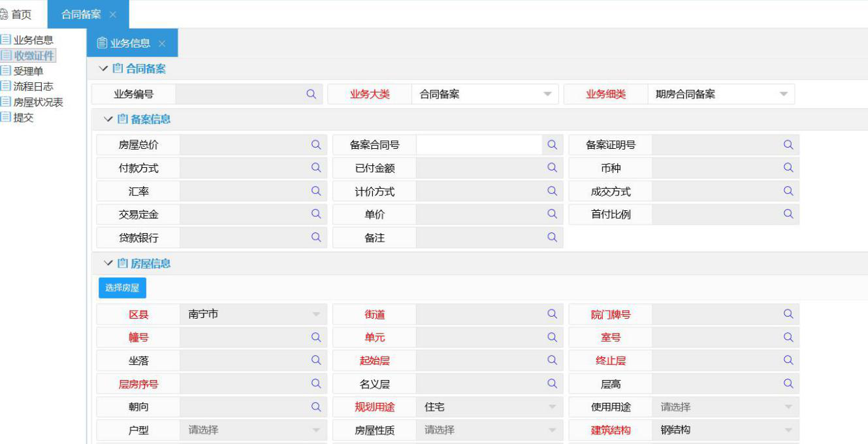Click the search icon for 院门牌号
This screenshot has width=868, height=444.
[x=788, y=314]
